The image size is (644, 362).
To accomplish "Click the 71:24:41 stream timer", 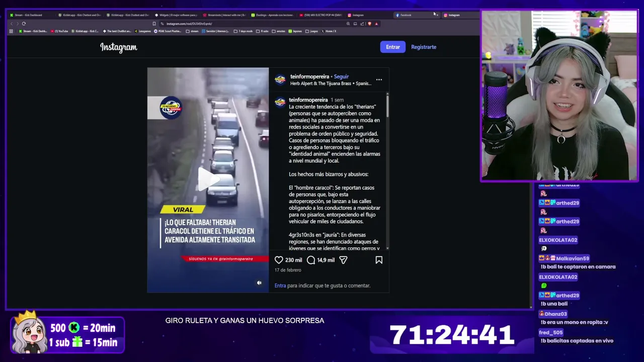I will point(451,335).
